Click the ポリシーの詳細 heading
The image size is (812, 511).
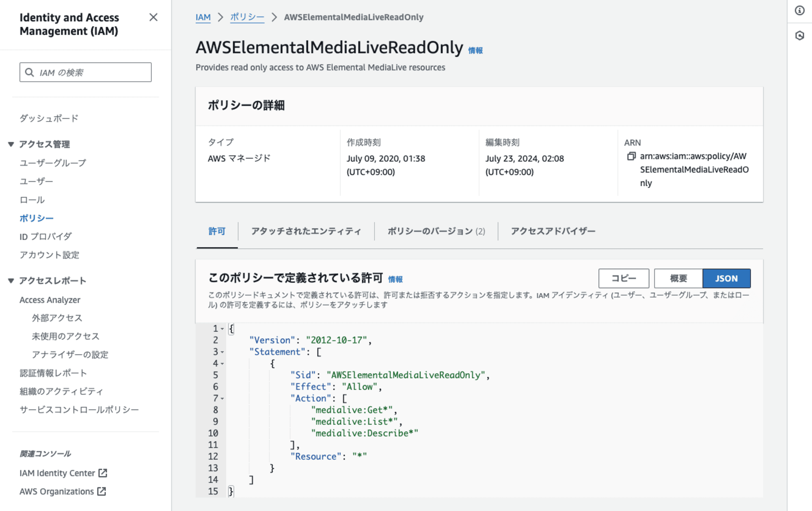click(x=246, y=106)
